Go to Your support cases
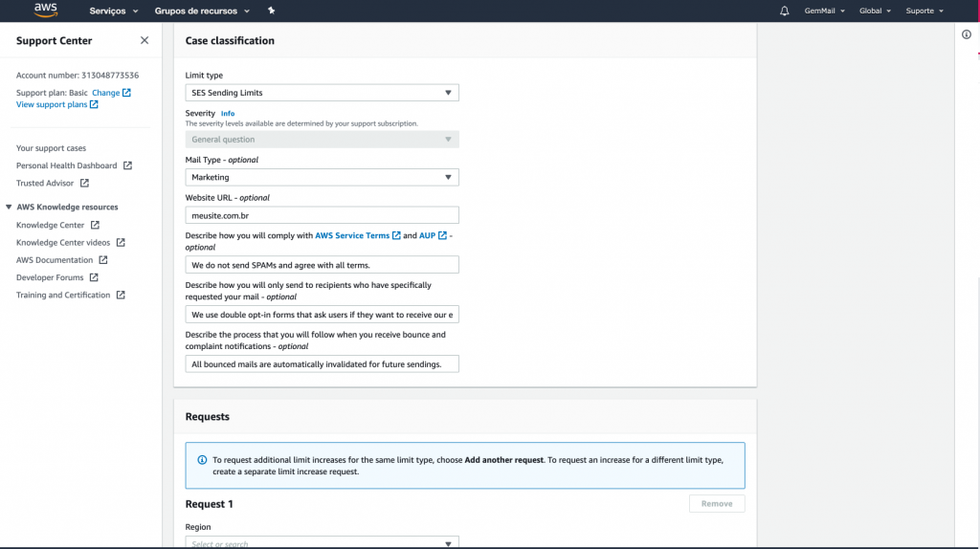Screen dimensions: 980x549 [x=52, y=148]
